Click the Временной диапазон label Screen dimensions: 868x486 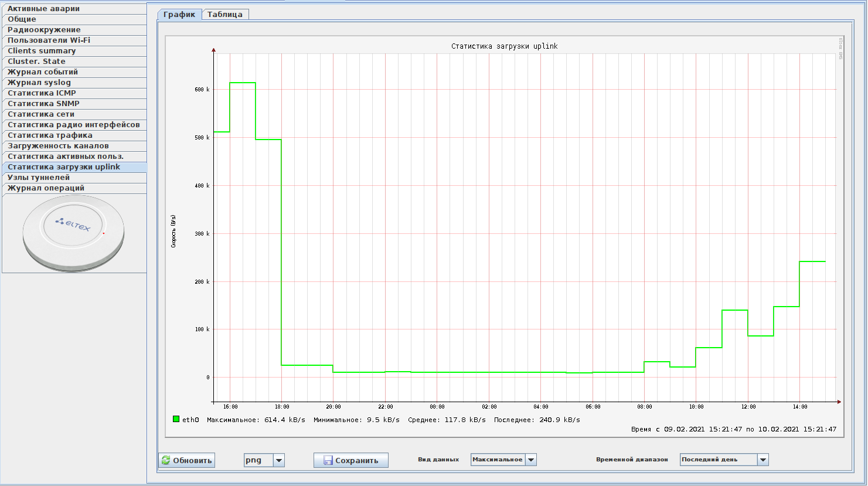pos(632,460)
